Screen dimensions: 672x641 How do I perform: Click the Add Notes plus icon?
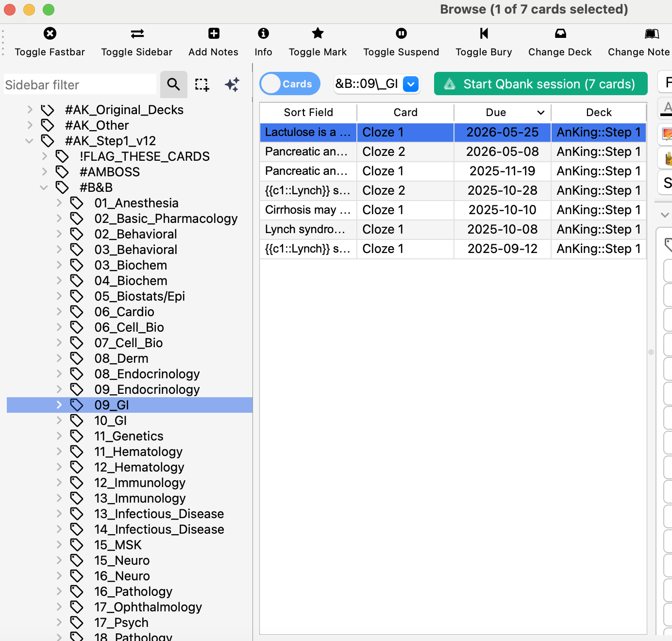214,34
